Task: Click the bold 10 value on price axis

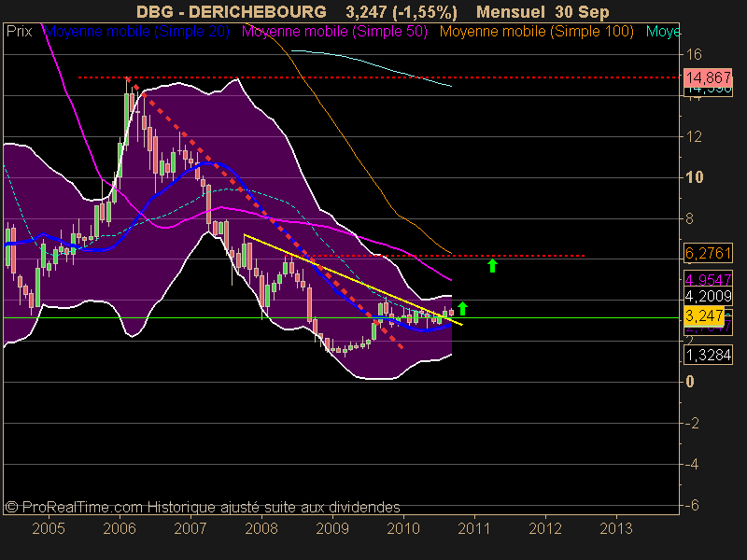Action: coord(694,177)
